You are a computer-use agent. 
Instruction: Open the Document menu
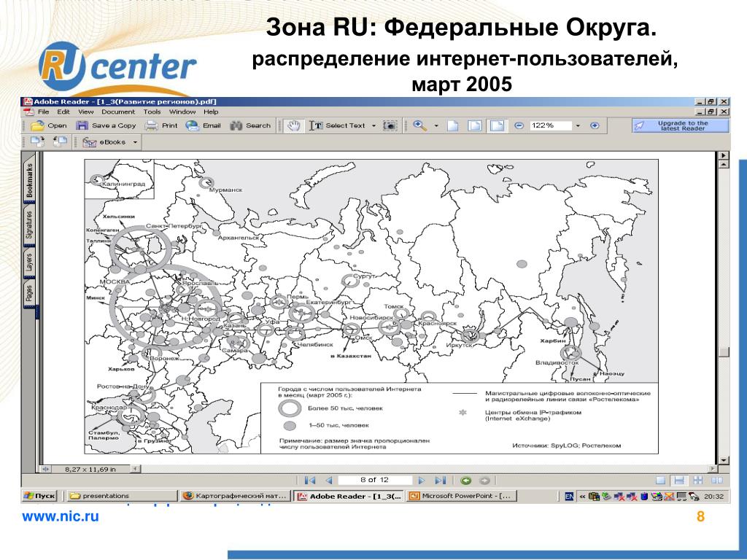point(118,112)
